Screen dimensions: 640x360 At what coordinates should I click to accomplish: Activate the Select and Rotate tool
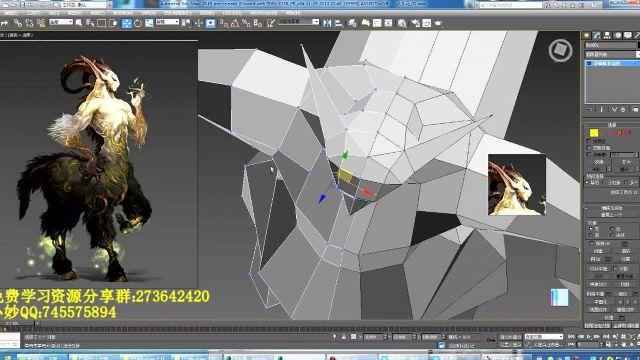[x=138, y=23]
